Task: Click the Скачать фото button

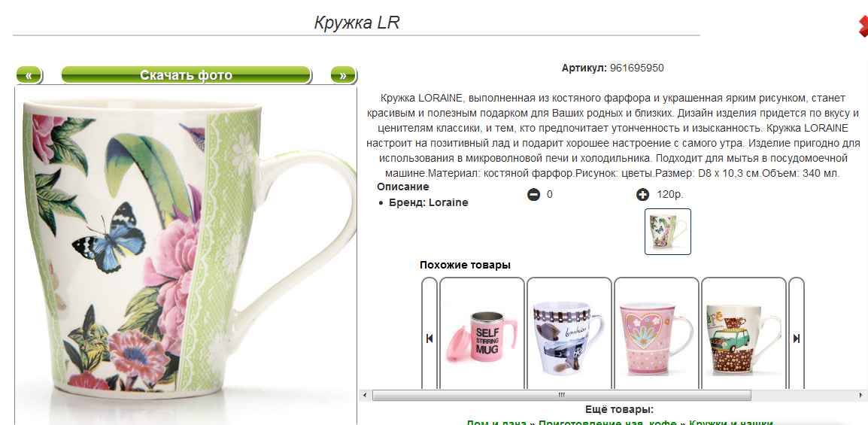Action: click(186, 75)
